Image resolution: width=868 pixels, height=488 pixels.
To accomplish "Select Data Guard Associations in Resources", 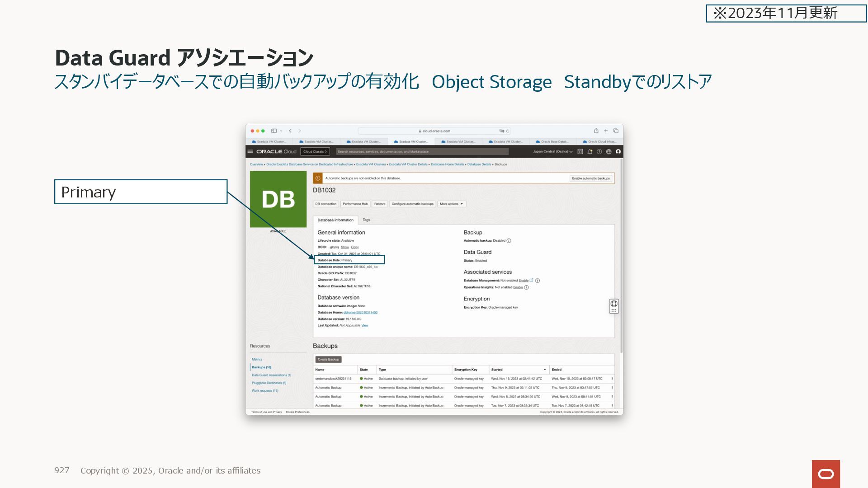I will [x=271, y=375].
